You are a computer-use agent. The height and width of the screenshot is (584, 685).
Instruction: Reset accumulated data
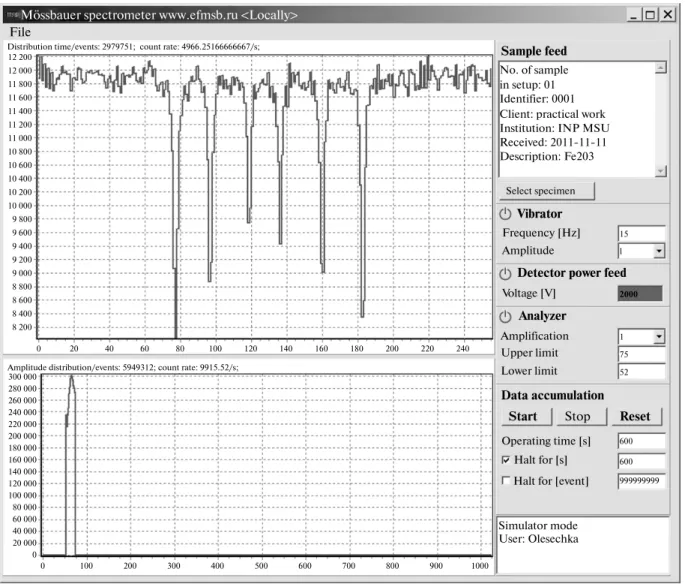click(x=637, y=416)
